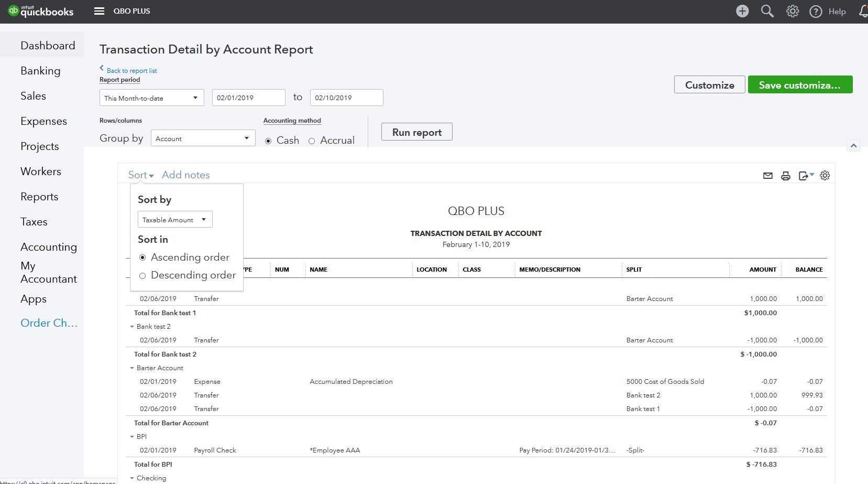
Task: Select the Accrual accounting method
Action: tap(312, 141)
